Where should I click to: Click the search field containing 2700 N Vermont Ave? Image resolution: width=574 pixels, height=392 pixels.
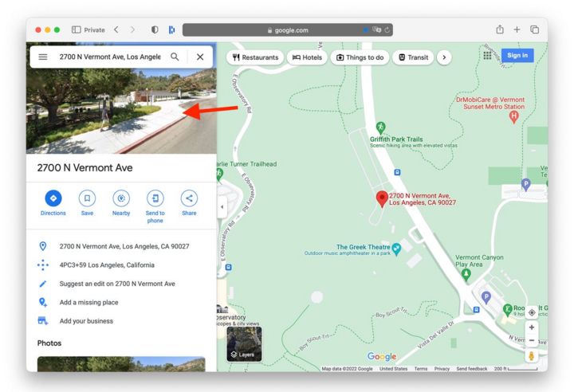[110, 57]
